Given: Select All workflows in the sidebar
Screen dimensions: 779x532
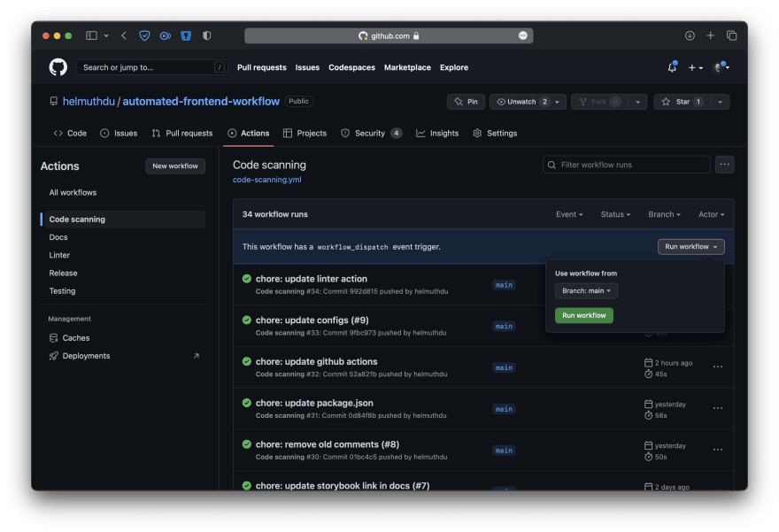Looking at the screenshot, I should [x=73, y=193].
